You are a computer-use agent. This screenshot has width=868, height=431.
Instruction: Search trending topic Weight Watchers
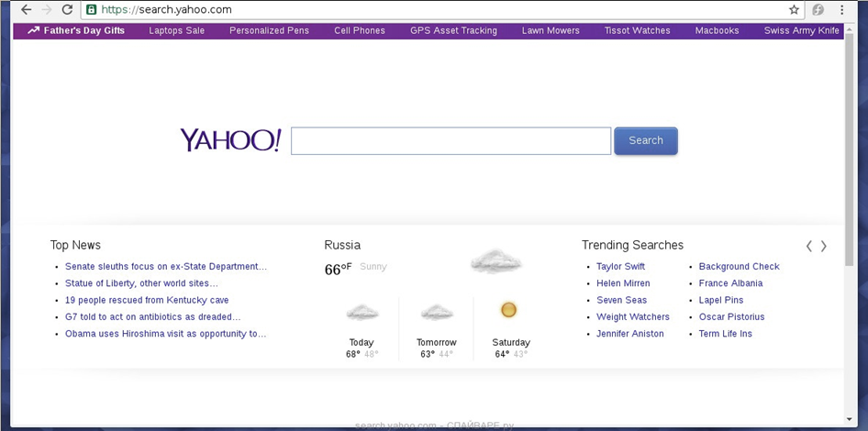coord(633,317)
